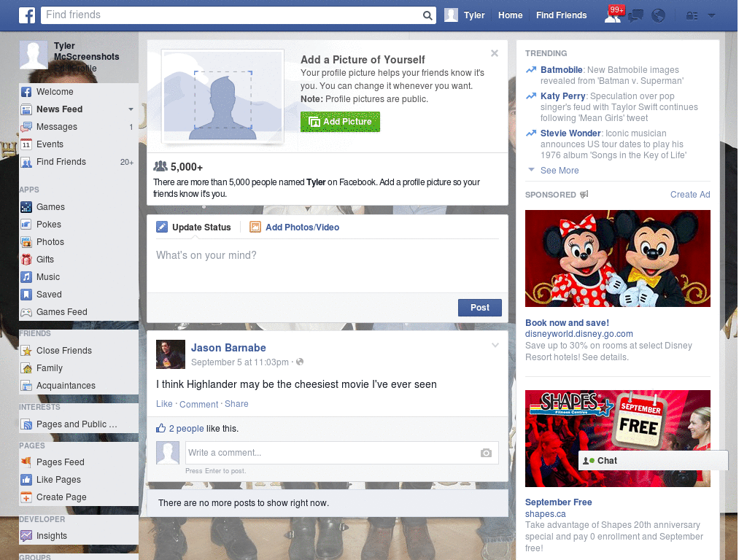Click the green Add Picture button

pos(340,122)
